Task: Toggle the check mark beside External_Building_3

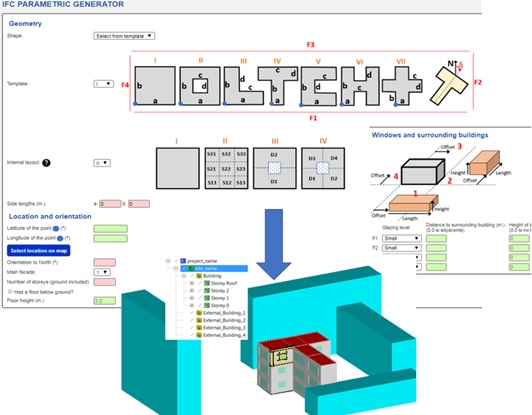Action: 192,327
